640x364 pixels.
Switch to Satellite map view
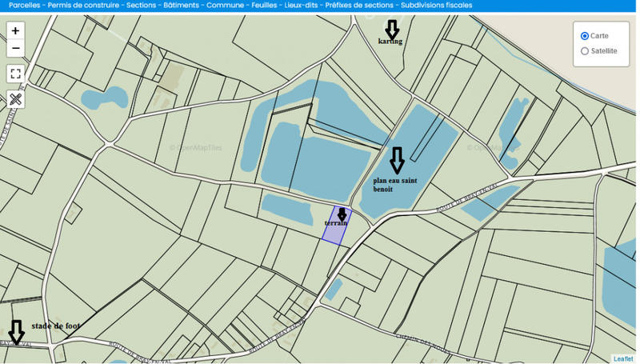(x=585, y=51)
